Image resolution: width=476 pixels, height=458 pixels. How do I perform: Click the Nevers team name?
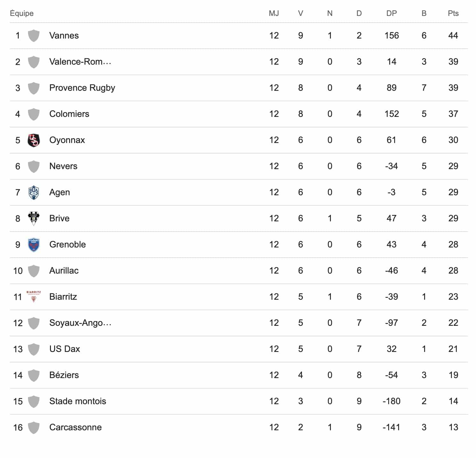coord(63,166)
